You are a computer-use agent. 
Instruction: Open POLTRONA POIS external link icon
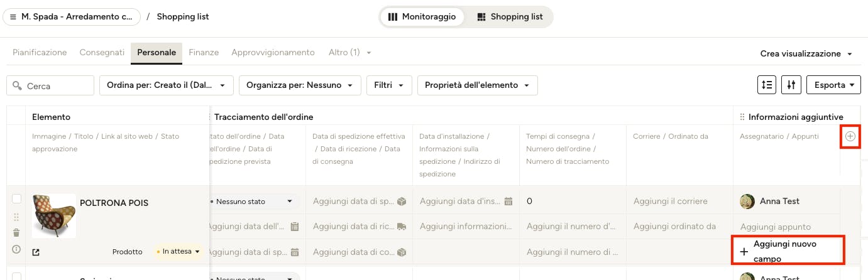pyautogui.click(x=36, y=252)
